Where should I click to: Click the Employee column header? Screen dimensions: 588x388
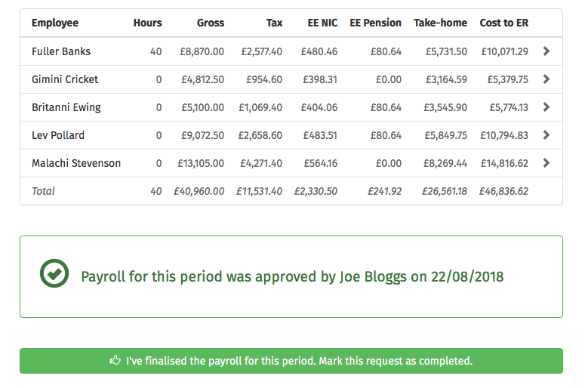pyautogui.click(x=55, y=23)
